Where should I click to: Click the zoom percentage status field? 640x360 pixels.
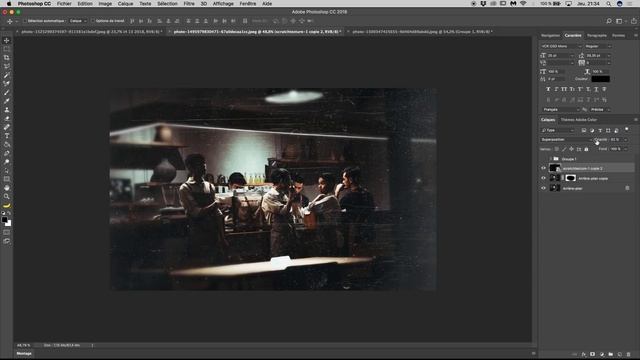[x=24, y=345]
